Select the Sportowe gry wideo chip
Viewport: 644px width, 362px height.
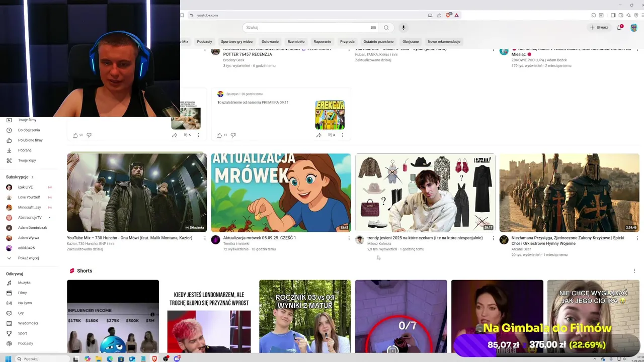click(237, 42)
